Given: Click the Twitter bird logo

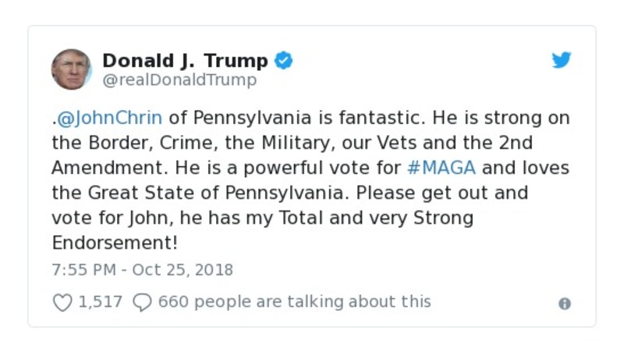Looking at the screenshot, I should tap(562, 60).
